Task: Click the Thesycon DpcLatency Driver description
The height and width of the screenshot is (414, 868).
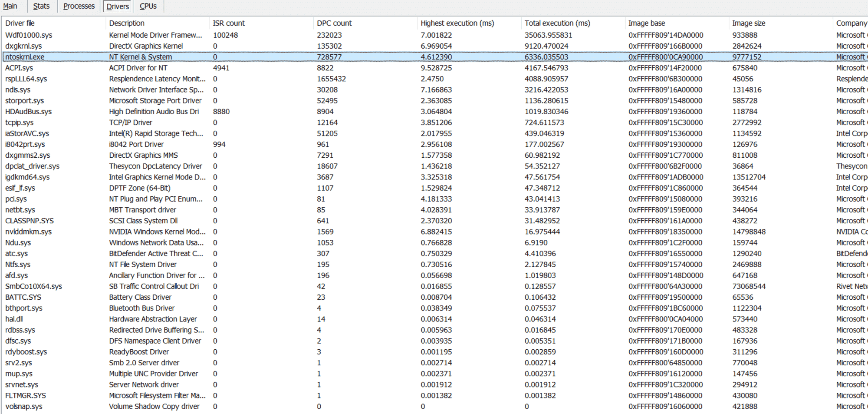Action: click(155, 166)
